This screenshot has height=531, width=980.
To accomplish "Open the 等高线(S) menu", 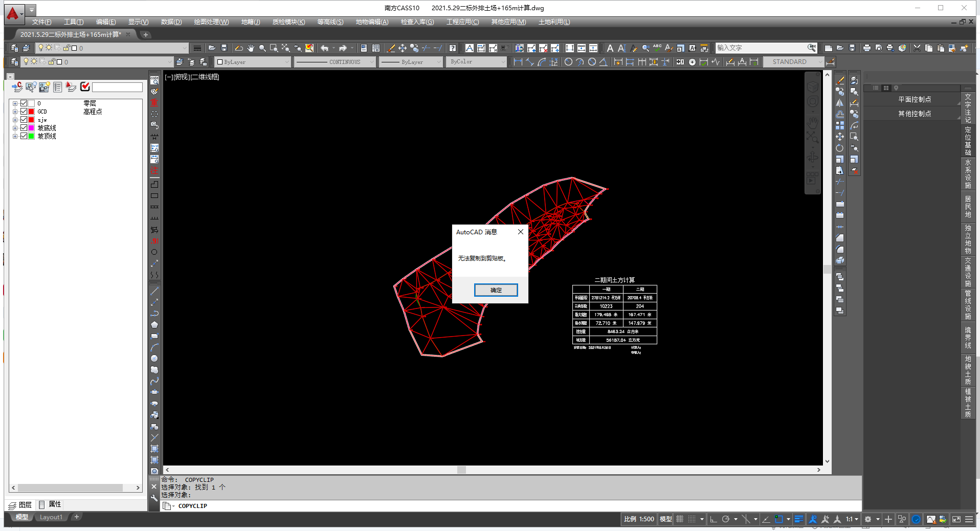I will [x=330, y=22].
